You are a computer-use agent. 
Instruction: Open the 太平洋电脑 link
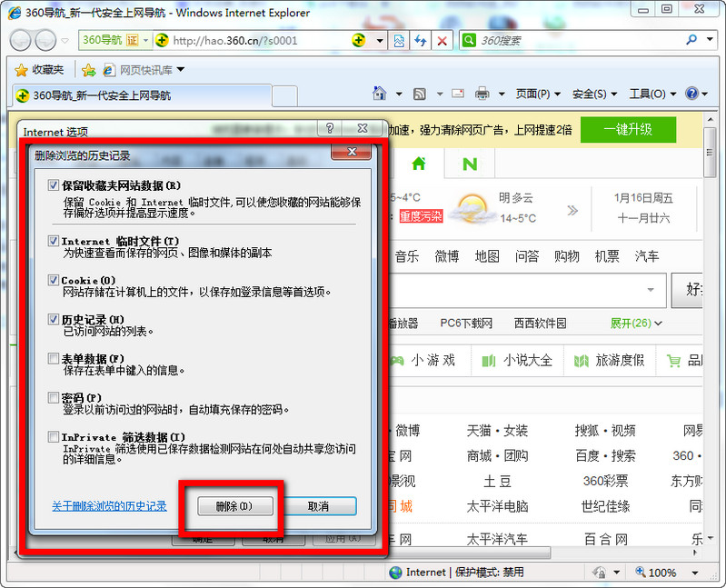click(497, 506)
